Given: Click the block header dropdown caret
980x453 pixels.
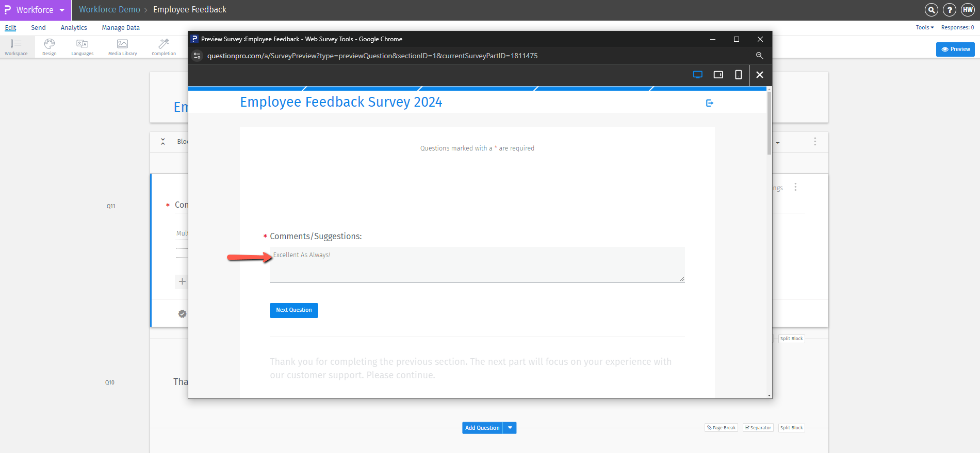Looking at the screenshot, I should (778, 143).
